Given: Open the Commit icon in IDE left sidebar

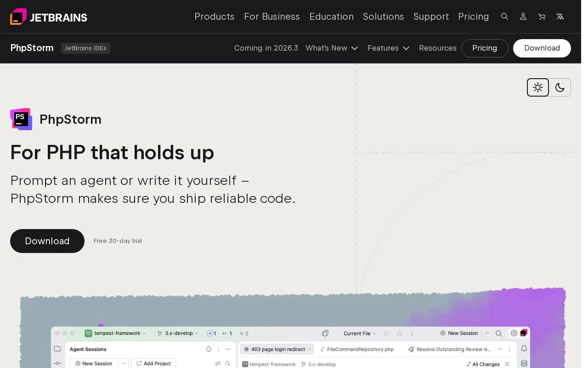Looking at the screenshot, I should tap(57, 363).
